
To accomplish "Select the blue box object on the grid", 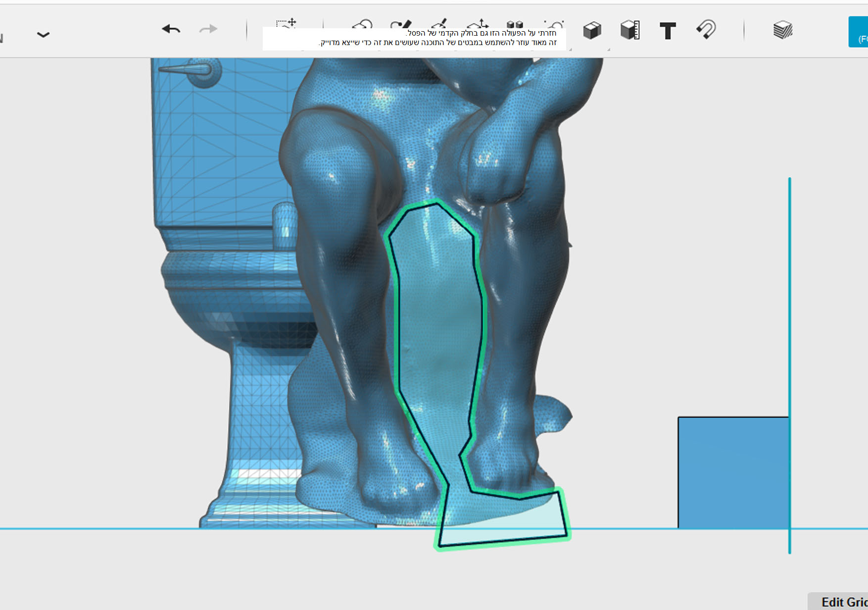I will [x=733, y=473].
